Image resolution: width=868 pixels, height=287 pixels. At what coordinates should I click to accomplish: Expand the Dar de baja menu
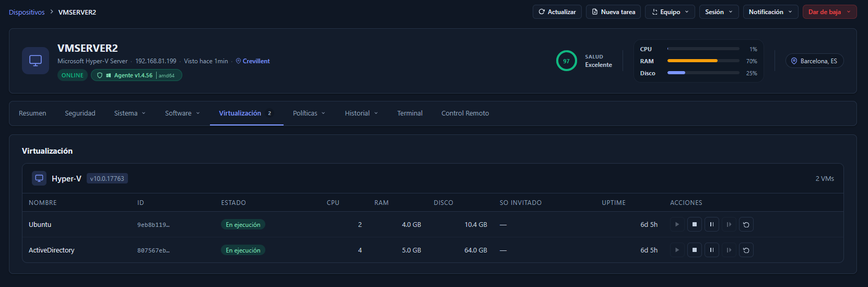click(x=829, y=12)
